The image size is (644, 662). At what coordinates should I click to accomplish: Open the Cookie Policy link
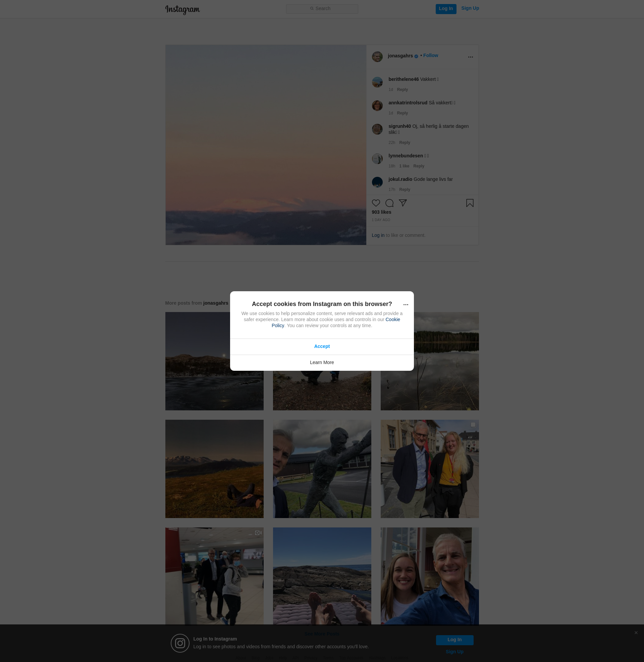(x=392, y=319)
